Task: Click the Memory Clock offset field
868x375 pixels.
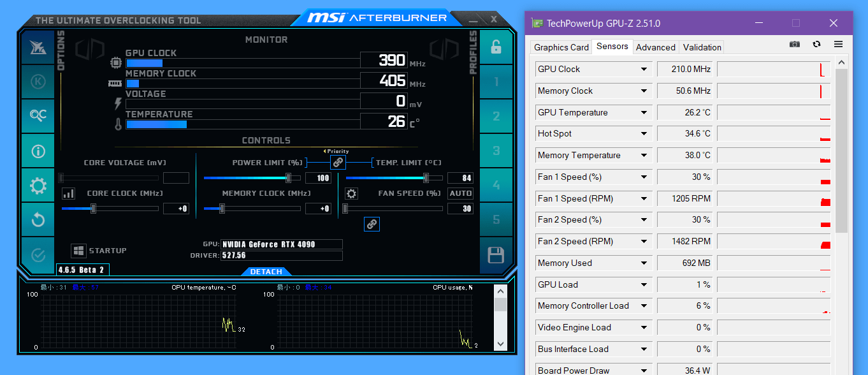Action: point(319,209)
